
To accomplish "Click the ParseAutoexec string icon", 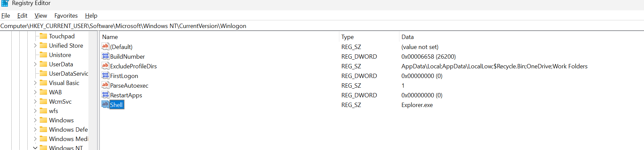I will [105, 85].
